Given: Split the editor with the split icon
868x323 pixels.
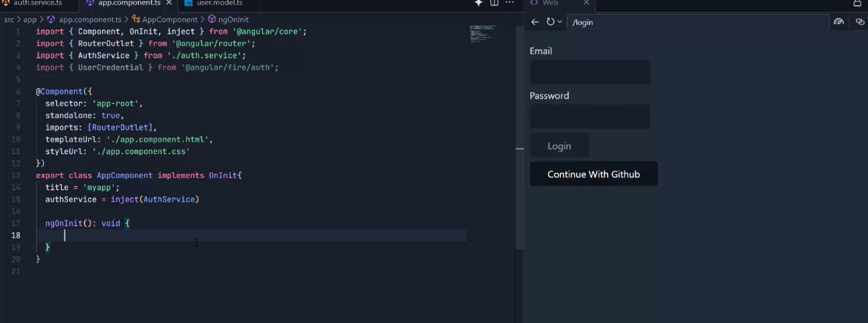Looking at the screenshot, I should (x=494, y=3).
